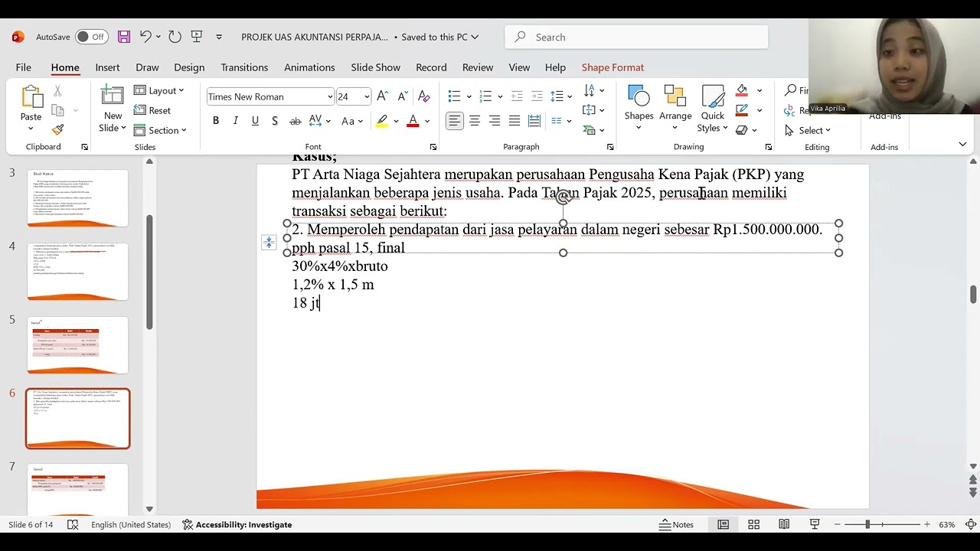The height and width of the screenshot is (551, 980).
Task: Click the Save icon in title bar
Action: [124, 37]
